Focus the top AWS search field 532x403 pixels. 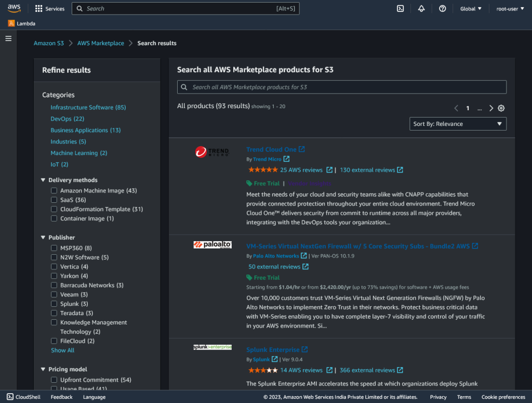click(x=185, y=8)
